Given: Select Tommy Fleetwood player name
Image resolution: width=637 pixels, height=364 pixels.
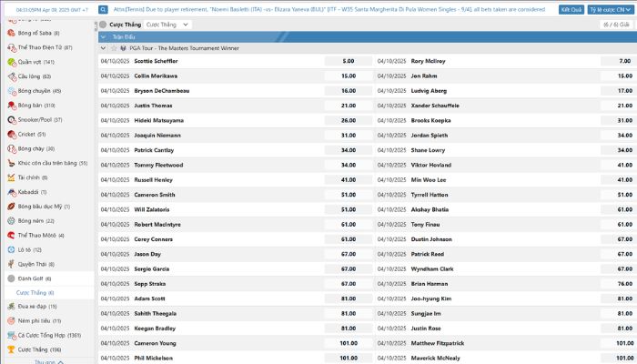Looking at the screenshot, I should coord(158,165).
